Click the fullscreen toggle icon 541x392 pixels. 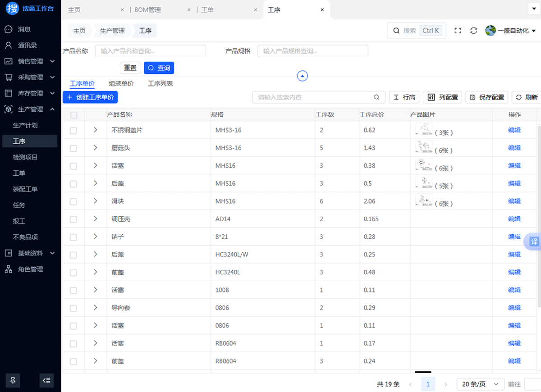458,31
